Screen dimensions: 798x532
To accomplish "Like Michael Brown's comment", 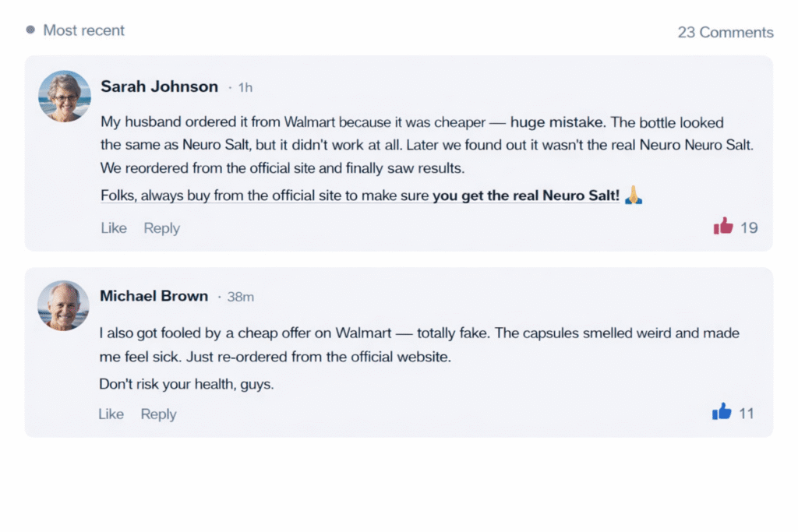I will tap(111, 414).
